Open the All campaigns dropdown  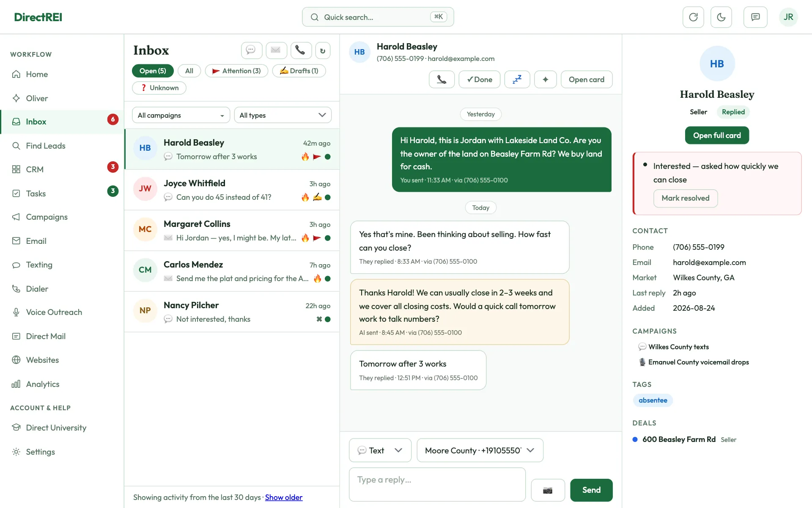(x=181, y=115)
